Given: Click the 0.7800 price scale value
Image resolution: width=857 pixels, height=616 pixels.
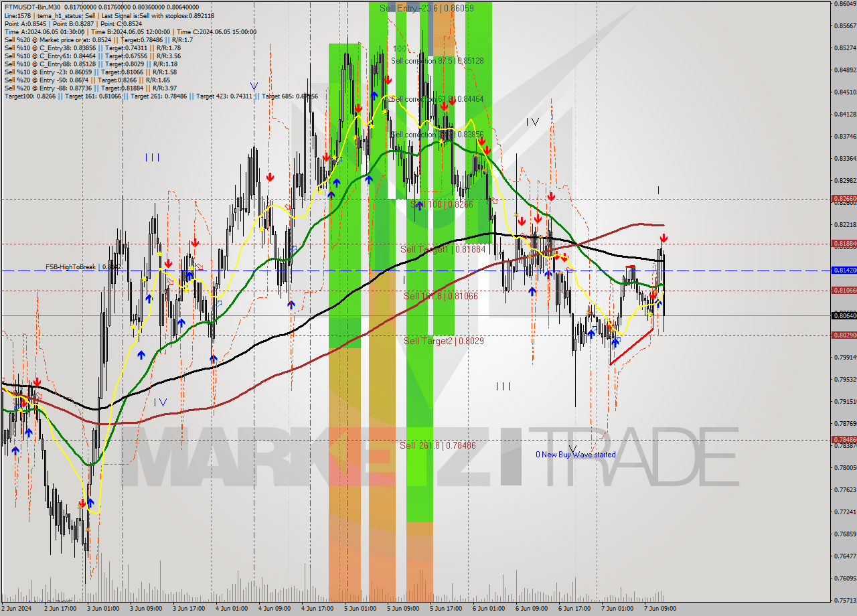Looking at the screenshot, I should (x=845, y=468).
